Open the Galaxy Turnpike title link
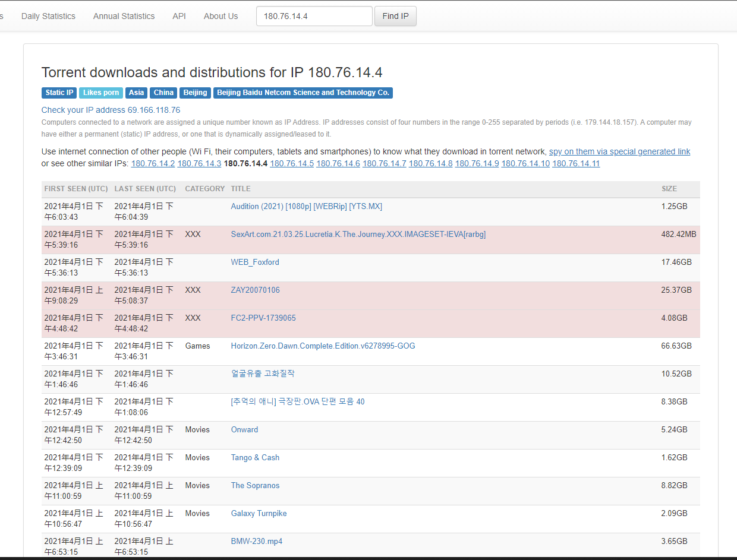This screenshot has width=737, height=560. pos(259,513)
